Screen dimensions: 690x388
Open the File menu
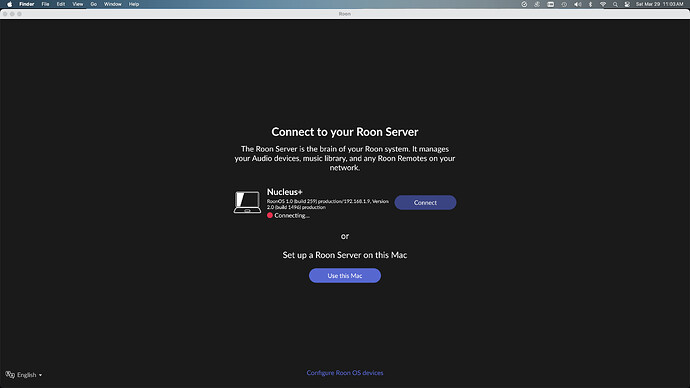[45, 4]
